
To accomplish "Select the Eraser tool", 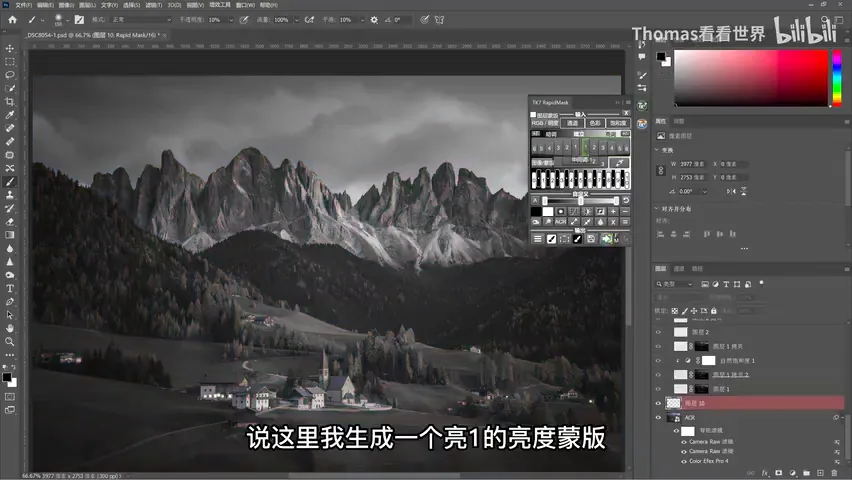I will [x=10, y=222].
